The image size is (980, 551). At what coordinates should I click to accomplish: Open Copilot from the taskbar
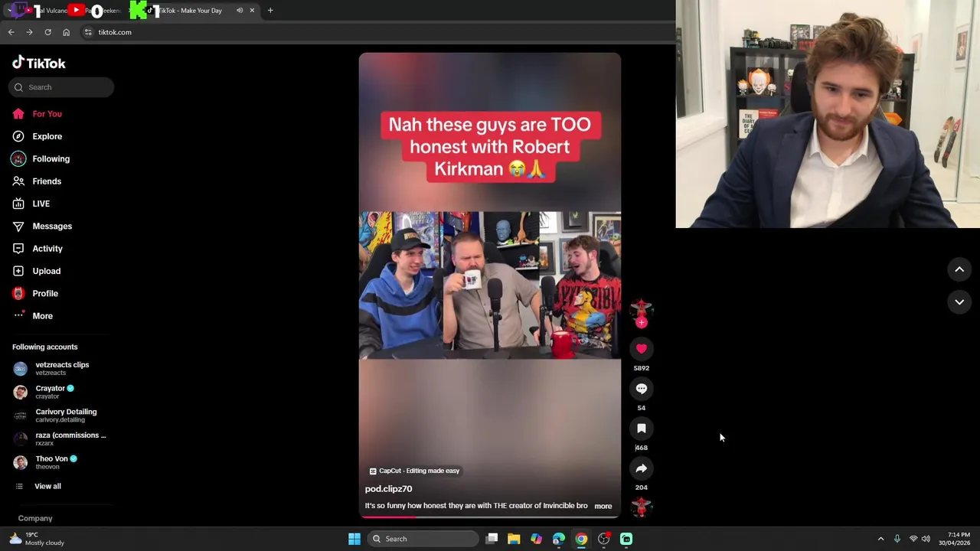(536, 539)
